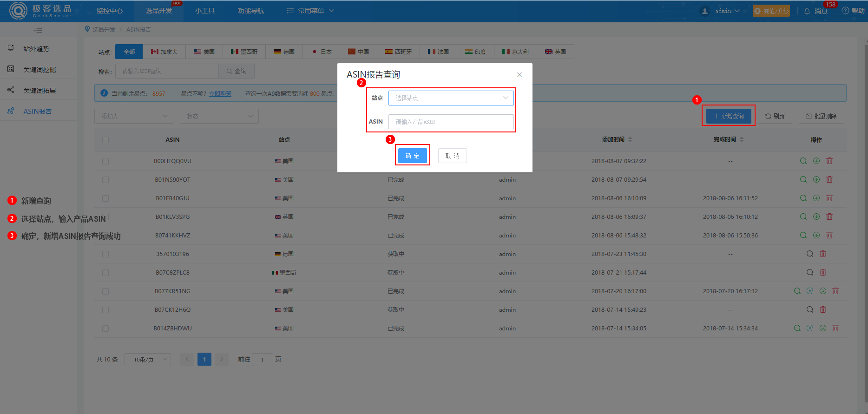Click 确定 to confirm the ASIN query
The height and width of the screenshot is (414, 868).
coord(412,156)
